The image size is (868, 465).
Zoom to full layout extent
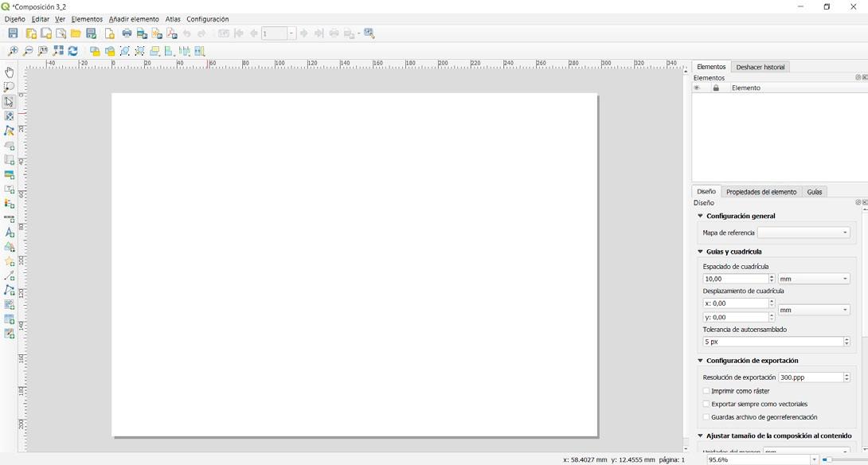point(57,51)
